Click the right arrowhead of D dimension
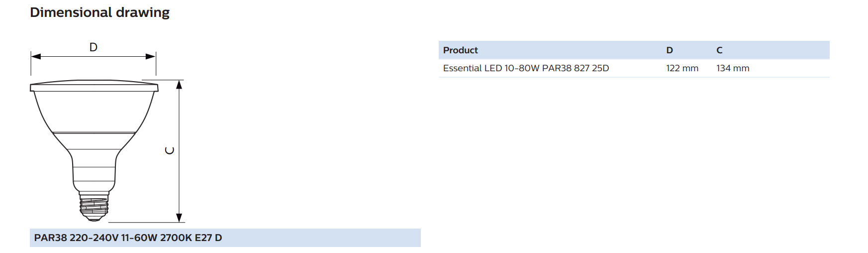 tap(151, 56)
